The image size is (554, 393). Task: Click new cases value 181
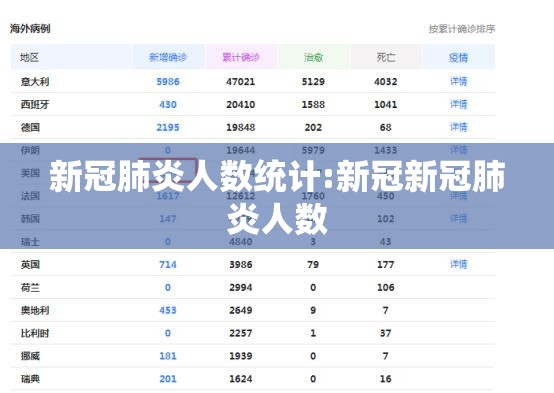[x=168, y=356]
